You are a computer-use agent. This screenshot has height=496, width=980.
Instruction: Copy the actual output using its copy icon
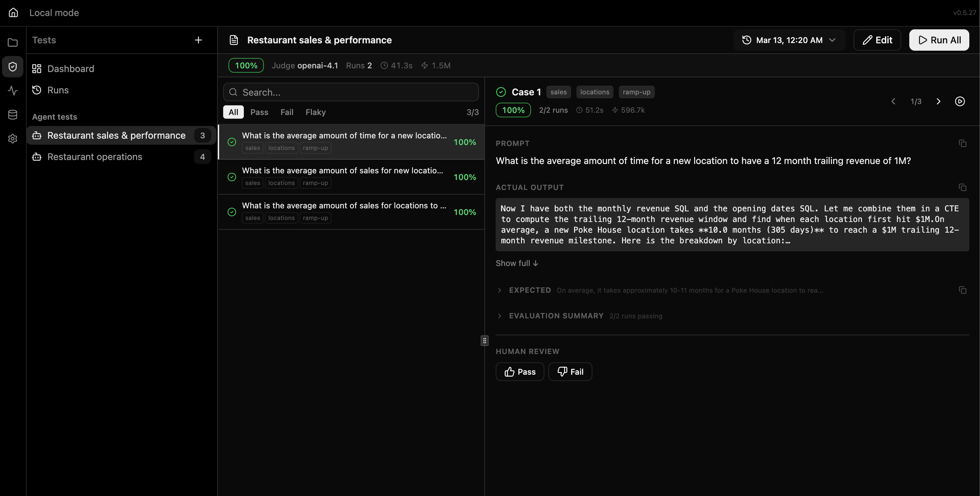coord(963,187)
